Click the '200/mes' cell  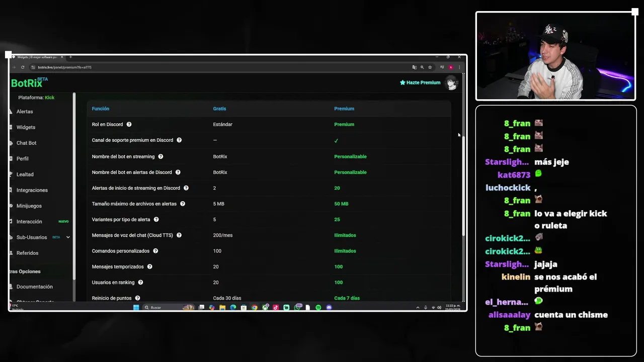[x=223, y=235]
